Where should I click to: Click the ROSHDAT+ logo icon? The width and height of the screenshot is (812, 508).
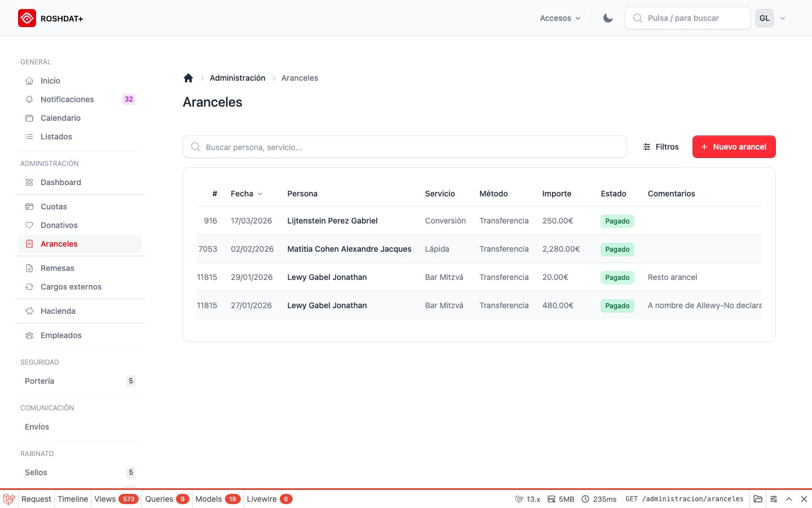(27, 18)
